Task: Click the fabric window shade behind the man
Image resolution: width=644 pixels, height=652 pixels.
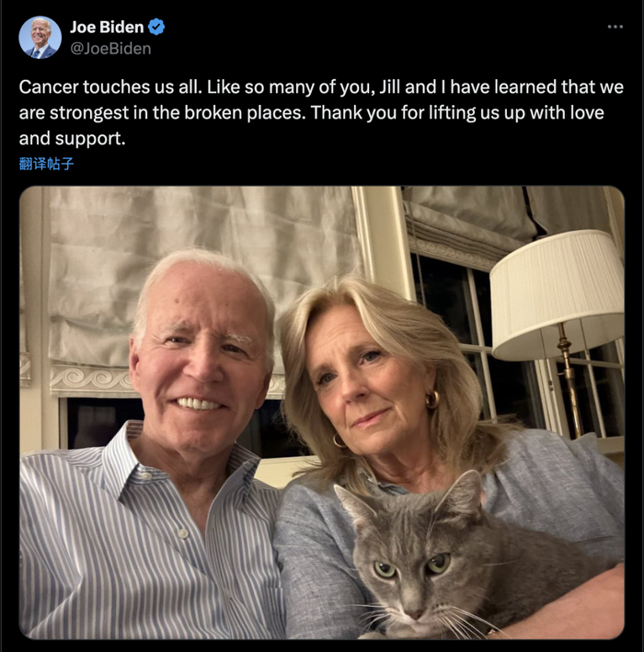Action: coord(202,276)
